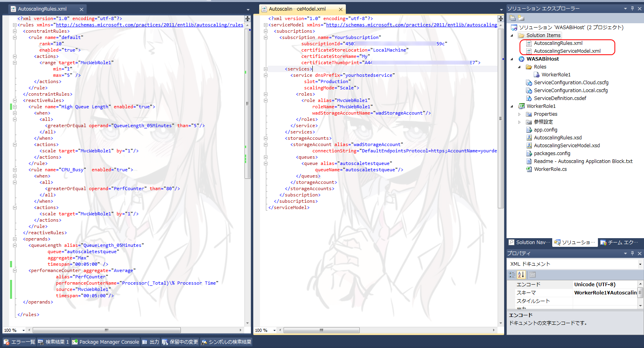Image resolution: width=644 pixels, height=348 pixels.
Task: Click the AutoscalingRules.xml file icon in Solution Items
Action: tap(529, 43)
